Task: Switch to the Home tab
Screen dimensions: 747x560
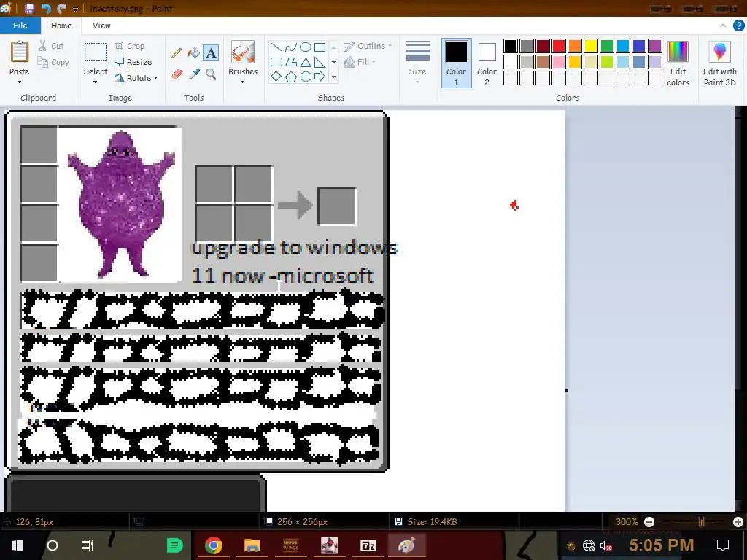Action: click(x=61, y=26)
